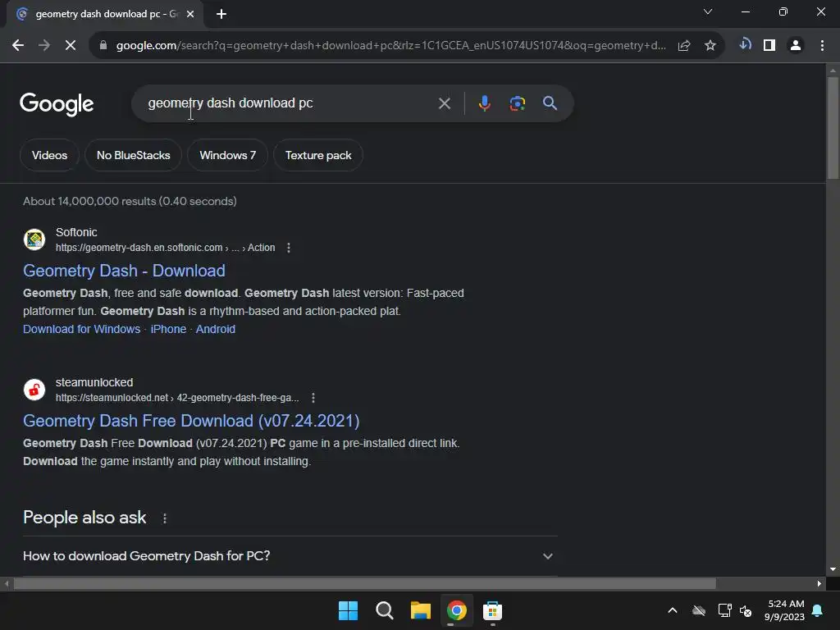Viewport: 840px width, 630px height.
Task: Click the 'About 14,000,000 results' text
Action: pyautogui.click(x=130, y=202)
